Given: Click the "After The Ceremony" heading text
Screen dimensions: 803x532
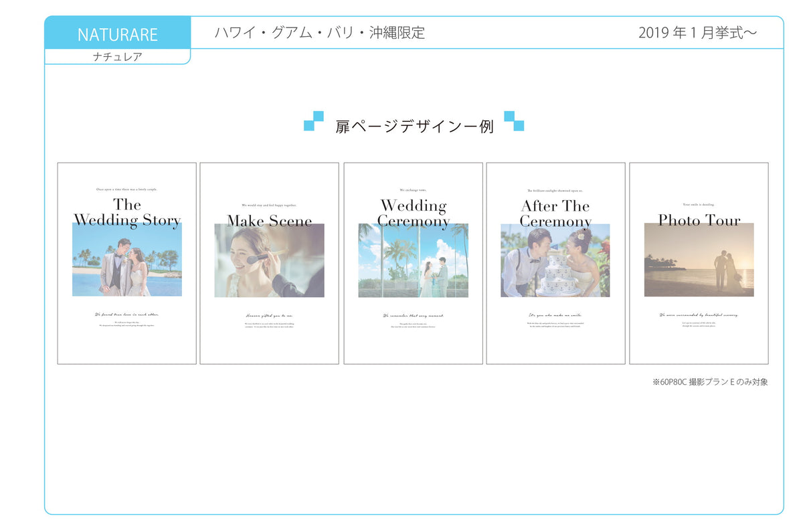Looking at the screenshot, I should [555, 213].
